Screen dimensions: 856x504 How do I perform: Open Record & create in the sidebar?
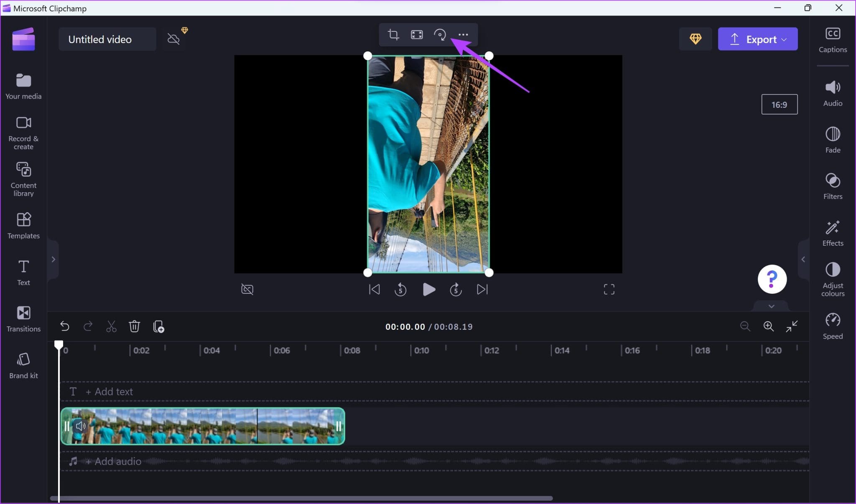[x=23, y=133]
